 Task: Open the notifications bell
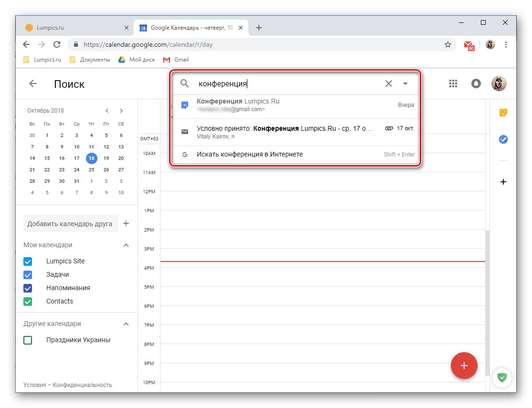pos(476,83)
